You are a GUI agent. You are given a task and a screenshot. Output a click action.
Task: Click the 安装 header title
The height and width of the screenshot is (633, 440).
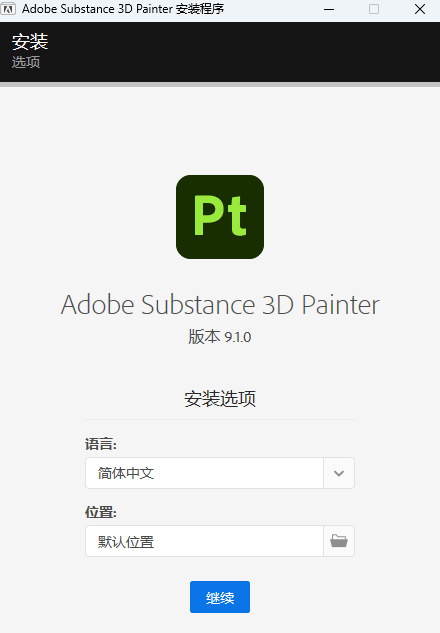click(30, 42)
